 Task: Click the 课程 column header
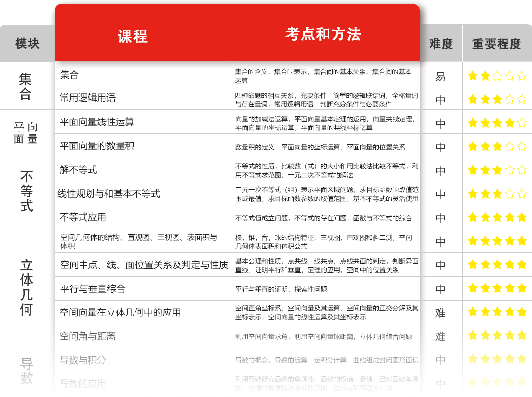(133, 36)
